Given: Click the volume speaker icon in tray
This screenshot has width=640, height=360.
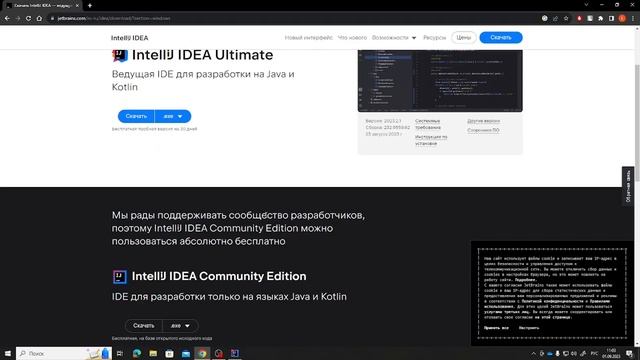Looking at the screenshot, I should (x=574, y=354).
